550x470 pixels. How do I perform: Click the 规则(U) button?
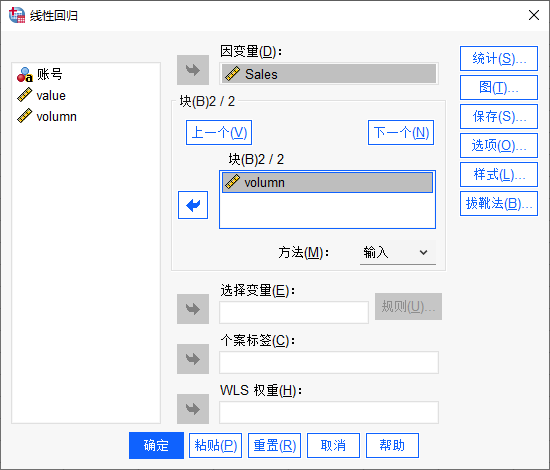[408, 307]
